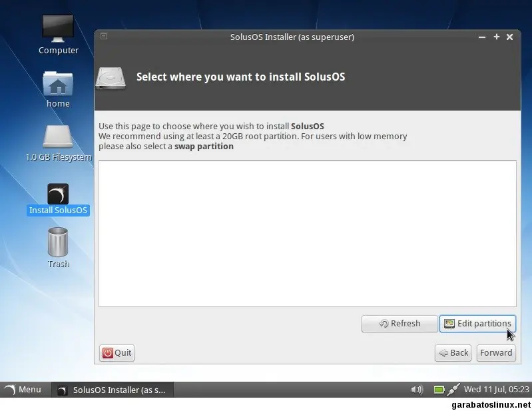Click the clock showing Wed 11 Jul, 05:23
The width and height of the screenshot is (532, 411).
pyautogui.click(x=496, y=390)
